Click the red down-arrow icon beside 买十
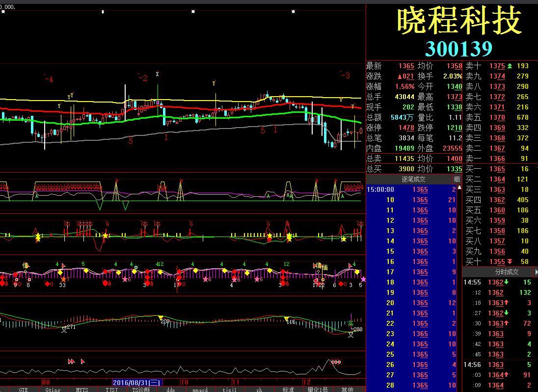This screenshot has height=392, width=538. click(510, 261)
